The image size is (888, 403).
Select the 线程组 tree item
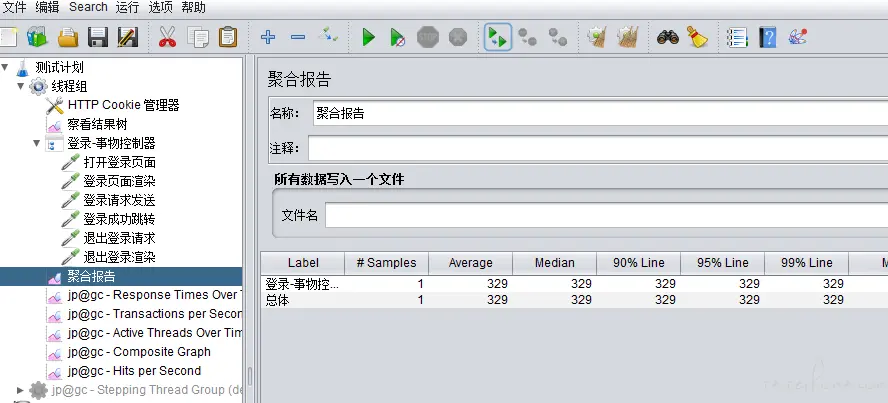click(x=69, y=87)
